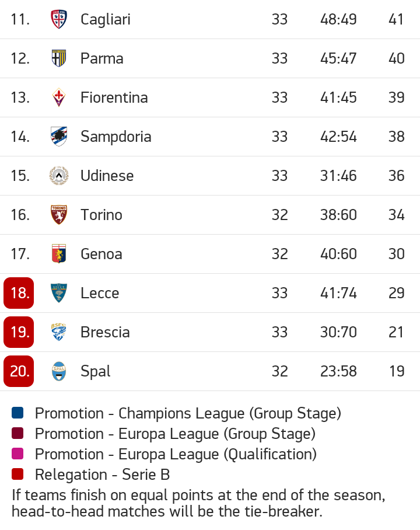Viewport: 420px width, 530px height.
Task: Open the Fiorentina team logo
Action: (x=59, y=97)
